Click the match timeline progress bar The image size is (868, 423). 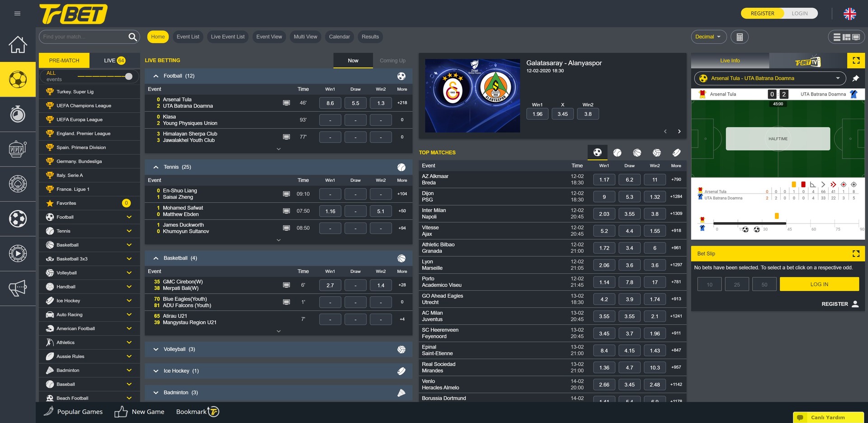pyautogui.click(x=787, y=223)
